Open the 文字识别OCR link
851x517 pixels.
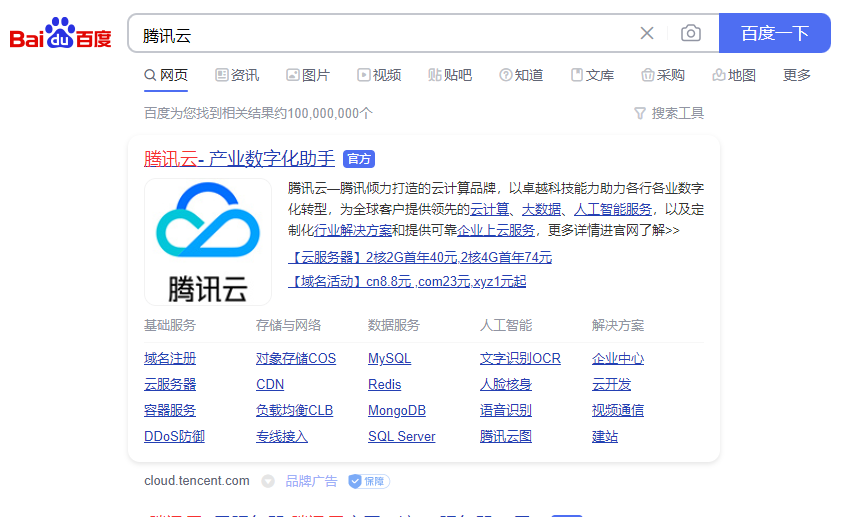click(520, 359)
